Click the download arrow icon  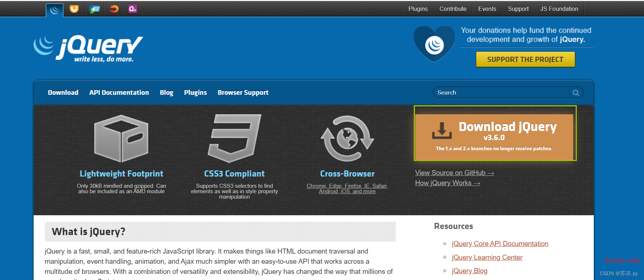pos(442,131)
